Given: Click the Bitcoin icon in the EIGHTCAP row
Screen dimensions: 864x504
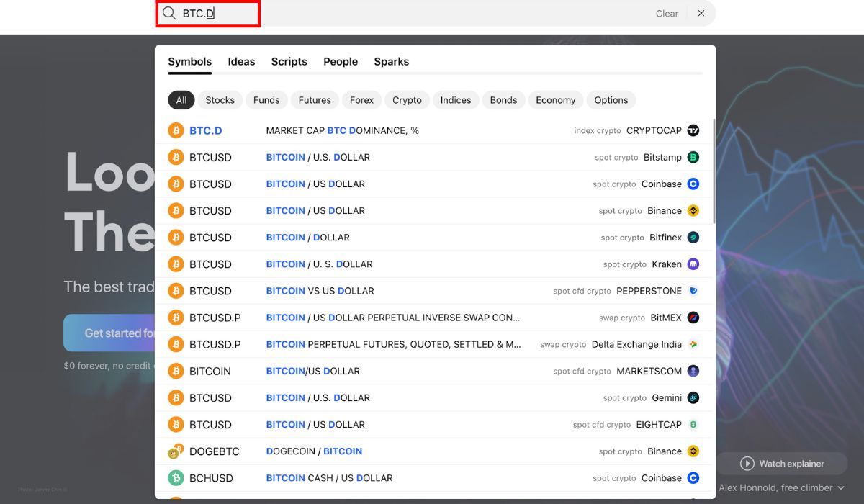Looking at the screenshot, I should point(176,424).
